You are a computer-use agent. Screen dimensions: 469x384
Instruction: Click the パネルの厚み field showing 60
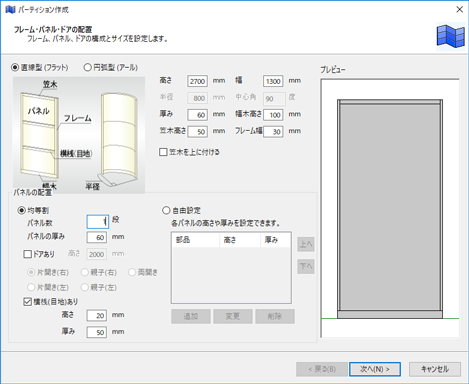click(97, 237)
